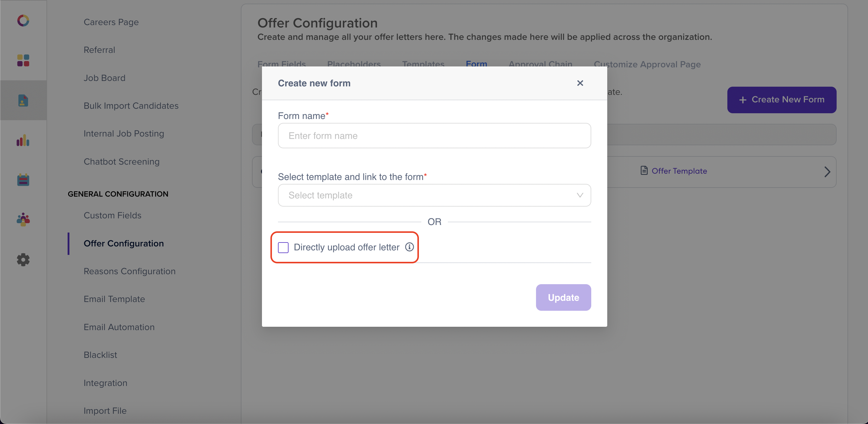
Task: Open Integration settings
Action: point(105,383)
